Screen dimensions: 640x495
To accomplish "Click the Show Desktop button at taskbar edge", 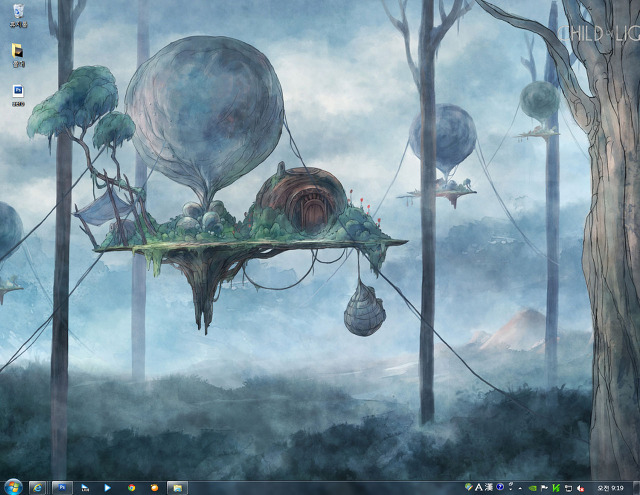I will tap(636, 488).
